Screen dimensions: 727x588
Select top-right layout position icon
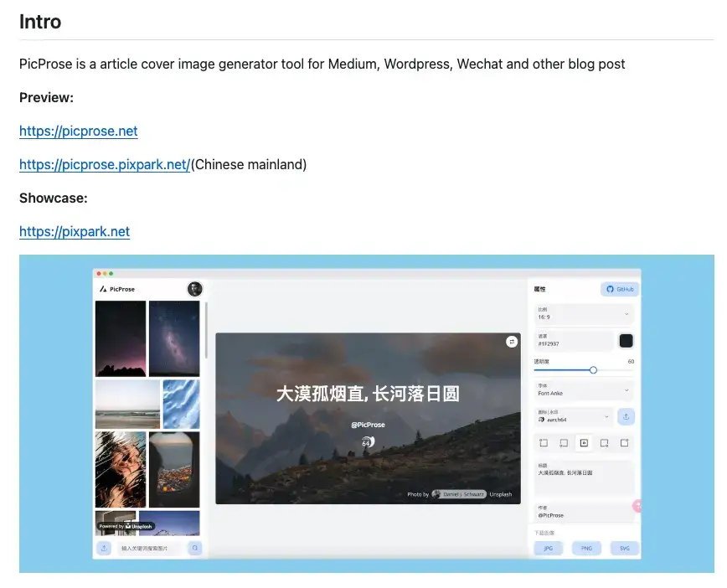(625, 443)
